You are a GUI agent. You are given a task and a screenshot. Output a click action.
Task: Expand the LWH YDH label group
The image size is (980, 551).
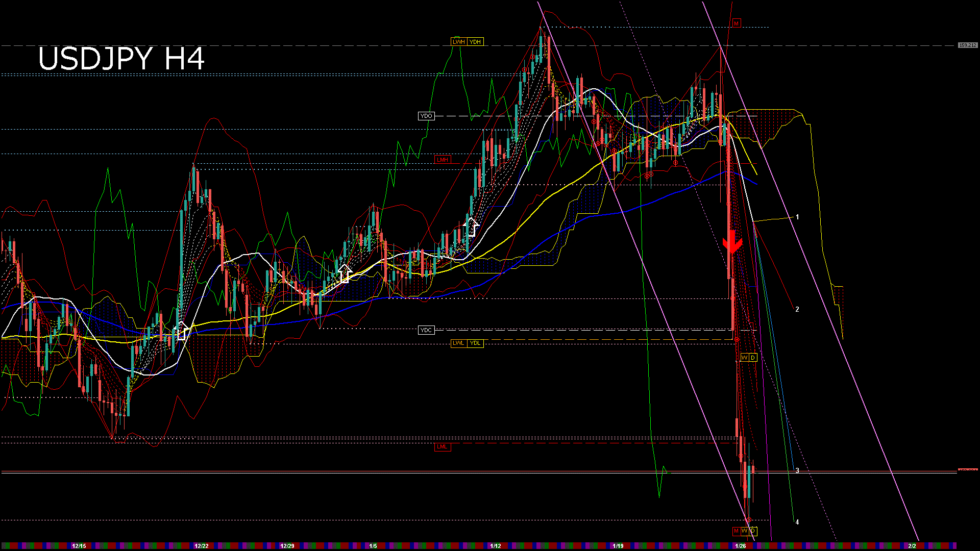466,41
